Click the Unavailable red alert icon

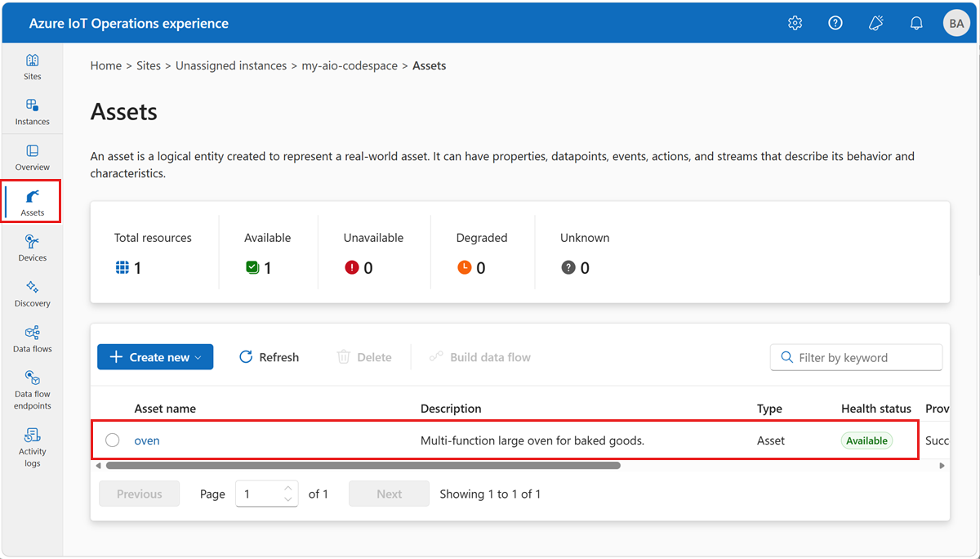pyautogui.click(x=352, y=267)
